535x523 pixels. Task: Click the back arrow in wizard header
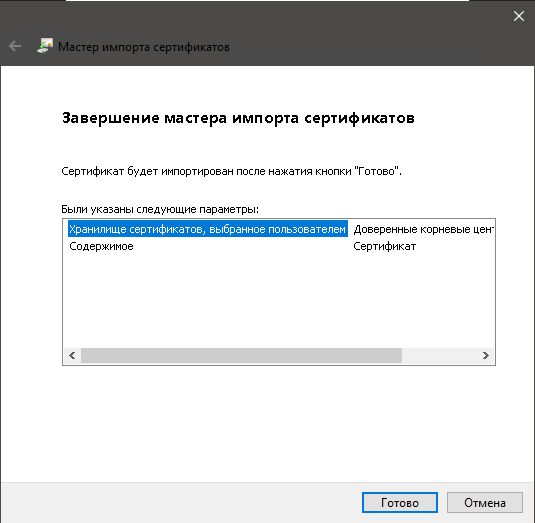pos(15,46)
